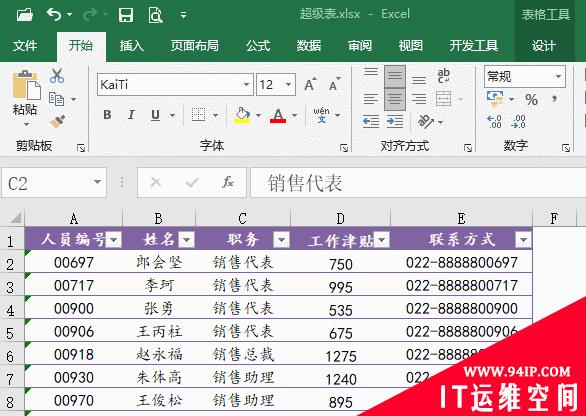Screen dimensions: 586x416
Task: Open filter dropdown for 工作津贴 column
Action: (381, 240)
